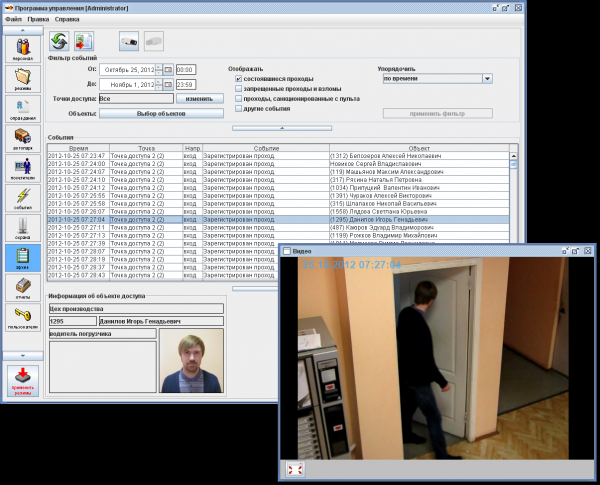Viewport: 600px width, 485px height.
Task: Uncheck состоявшиеся проходы checkbox
Action: [x=238, y=79]
